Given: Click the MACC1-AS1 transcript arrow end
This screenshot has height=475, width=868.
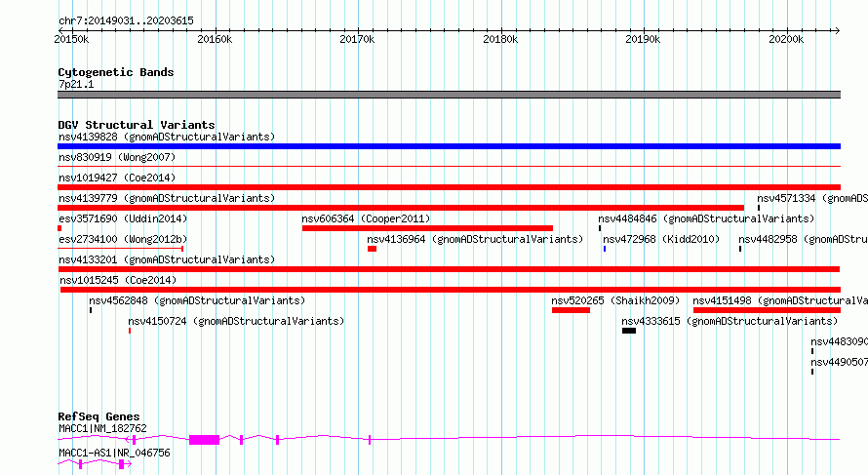Looking at the screenshot, I should pyautogui.click(x=129, y=464).
